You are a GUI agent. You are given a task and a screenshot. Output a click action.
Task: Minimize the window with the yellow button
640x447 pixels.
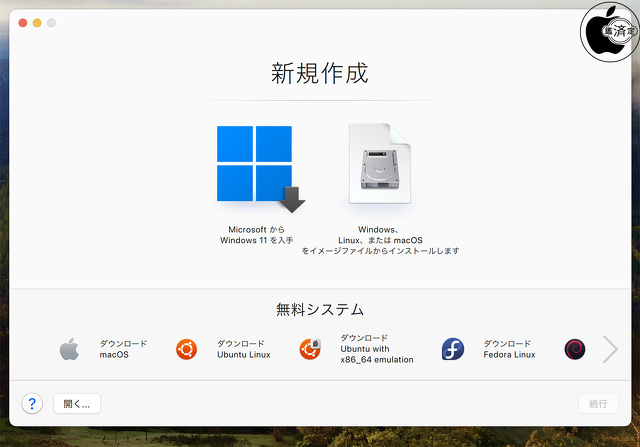tap(37, 23)
